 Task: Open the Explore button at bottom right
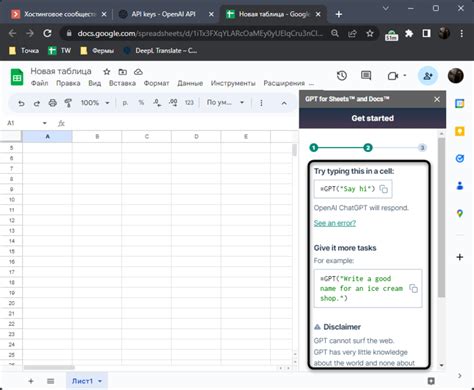point(431,381)
